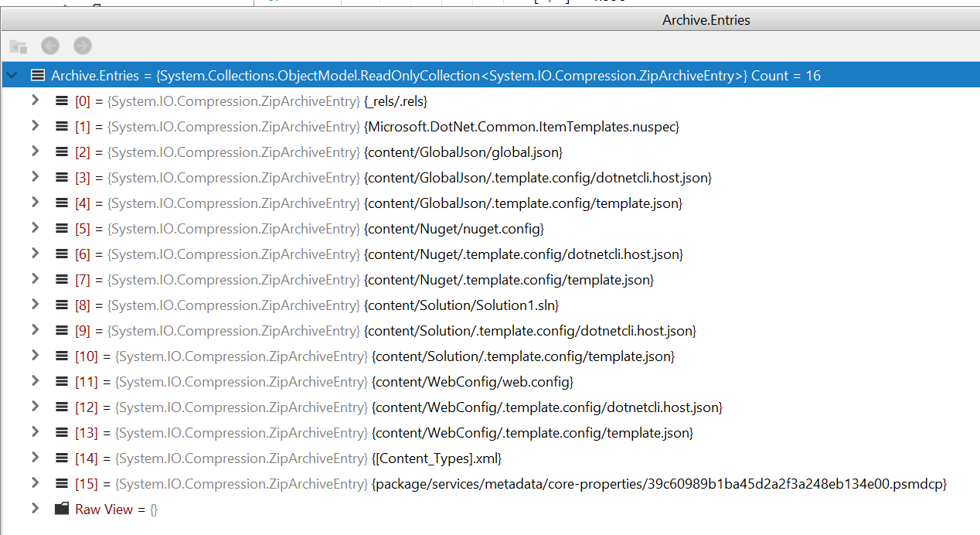The image size is (980, 535).
Task: Expand entry [11] web.config
Action: [35, 381]
